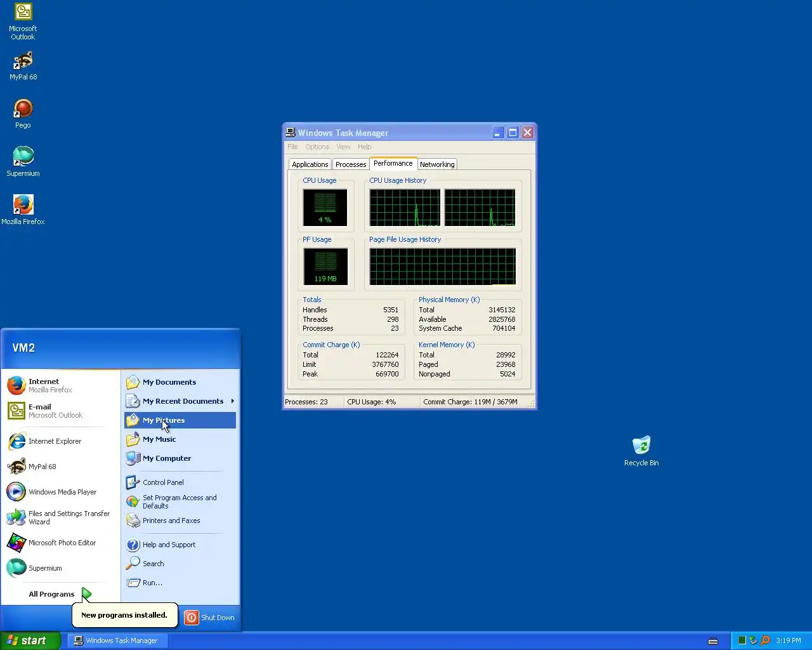Click the New programs installed balloon
The height and width of the screenshot is (650, 812).
tap(124, 615)
